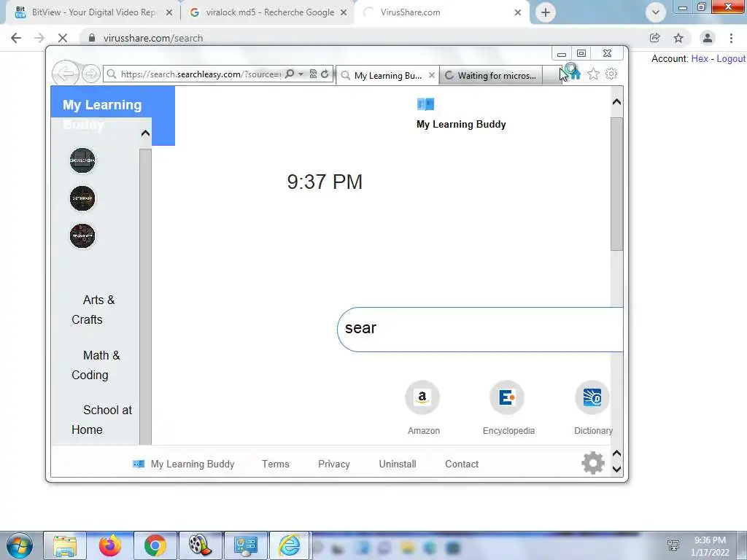Open page settings gear in footer

[593, 463]
